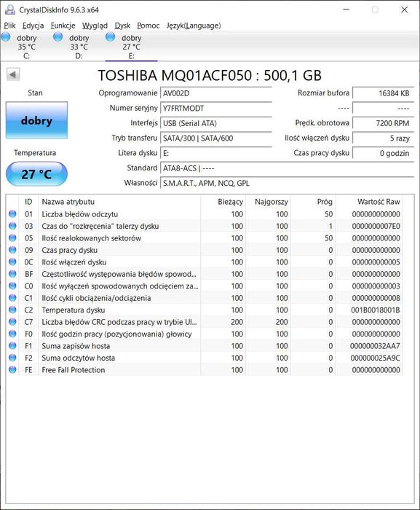The image size is (420, 510).
Task: Select drive E: tab at 27 °C
Action: (131, 47)
